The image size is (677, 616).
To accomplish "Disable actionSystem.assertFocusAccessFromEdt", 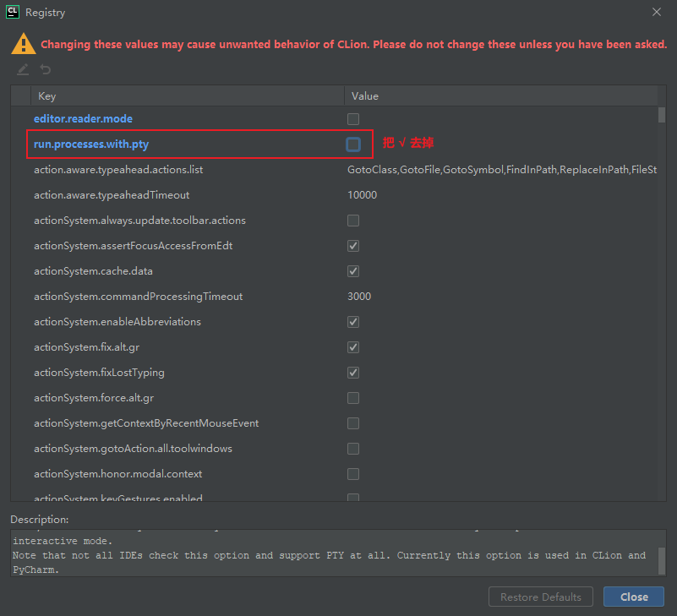I will [x=352, y=245].
